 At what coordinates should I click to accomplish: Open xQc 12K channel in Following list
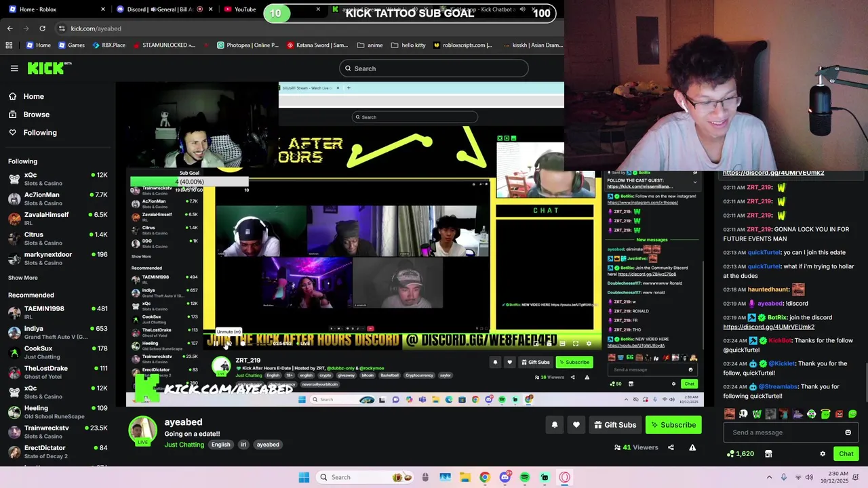click(58, 179)
